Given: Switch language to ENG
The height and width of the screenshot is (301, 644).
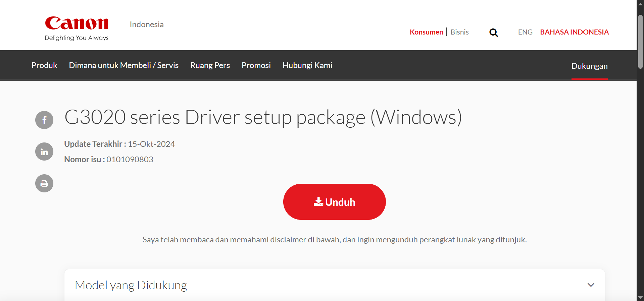Looking at the screenshot, I should (525, 32).
